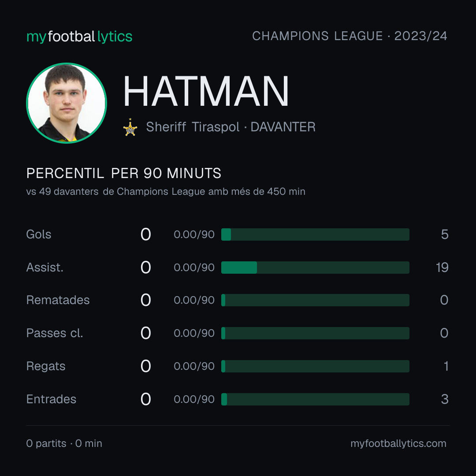Select the Champions League 2023/24 label
The image size is (476, 476).
point(350,36)
